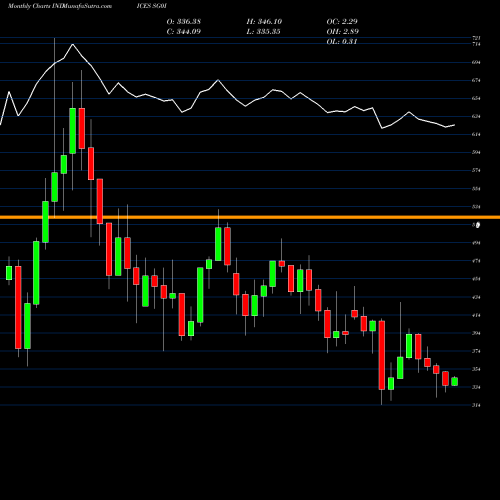Click the final small green candle

coord(455,381)
